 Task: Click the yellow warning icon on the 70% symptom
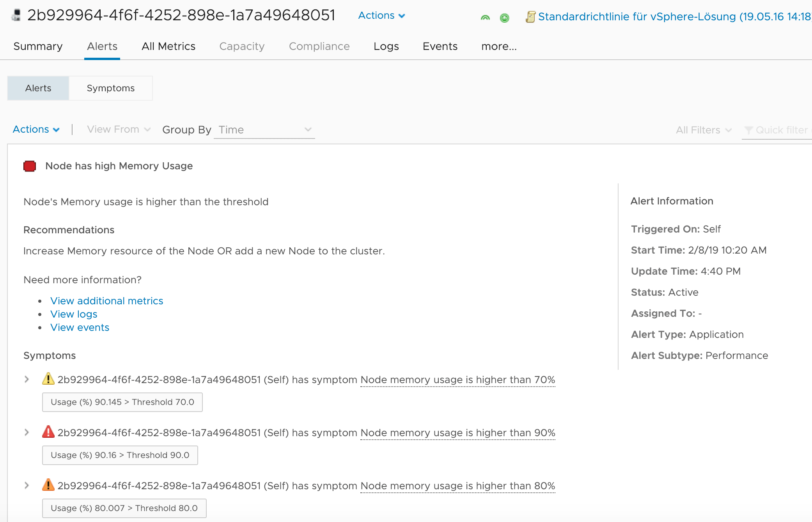[x=48, y=379]
